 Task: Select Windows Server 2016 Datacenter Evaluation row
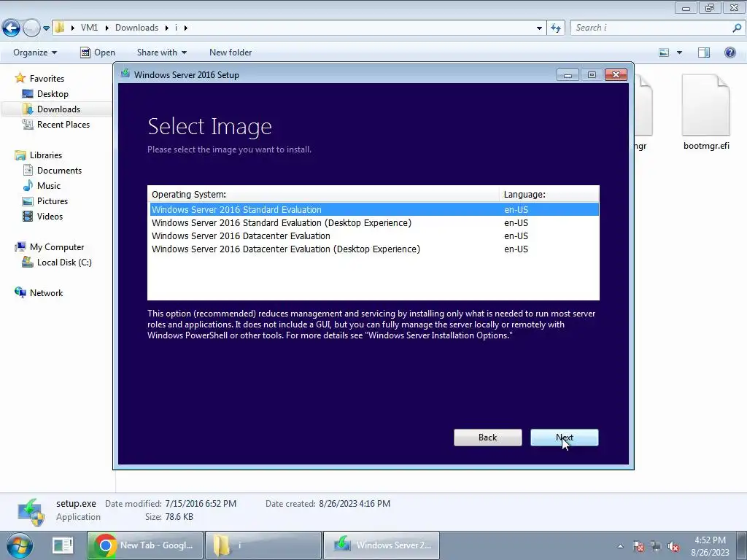[x=374, y=236]
